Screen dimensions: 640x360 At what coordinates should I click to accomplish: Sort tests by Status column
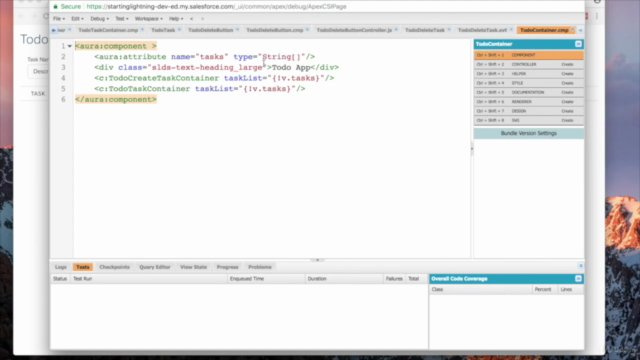[60, 279]
